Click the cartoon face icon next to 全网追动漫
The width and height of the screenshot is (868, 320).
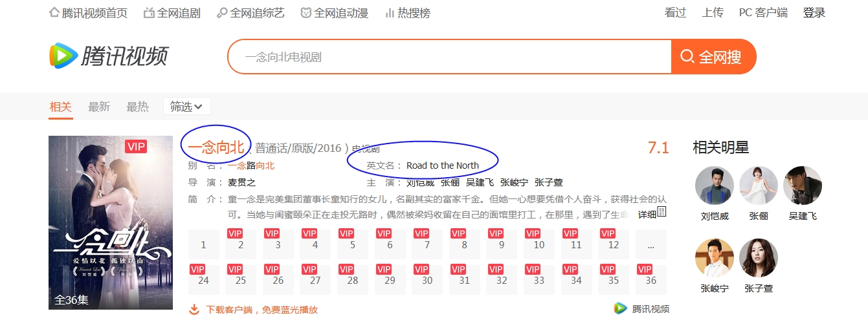[x=306, y=13]
